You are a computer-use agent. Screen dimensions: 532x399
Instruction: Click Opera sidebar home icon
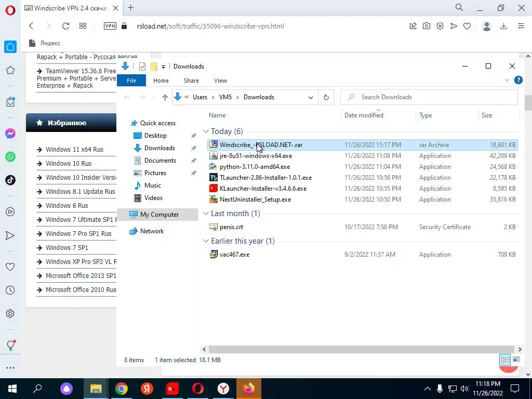click(x=10, y=47)
